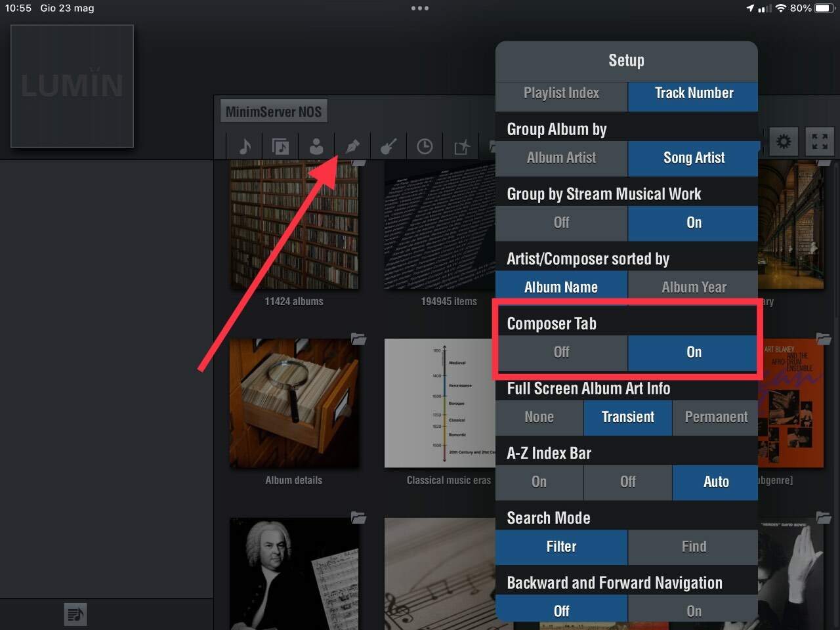
Task: Open the Artist tab person icon
Action: click(x=316, y=146)
